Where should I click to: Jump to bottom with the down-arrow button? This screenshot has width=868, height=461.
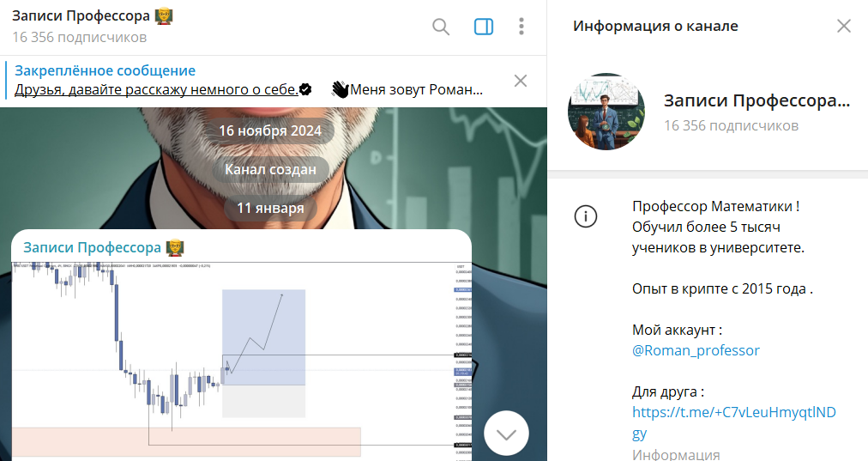click(506, 434)
